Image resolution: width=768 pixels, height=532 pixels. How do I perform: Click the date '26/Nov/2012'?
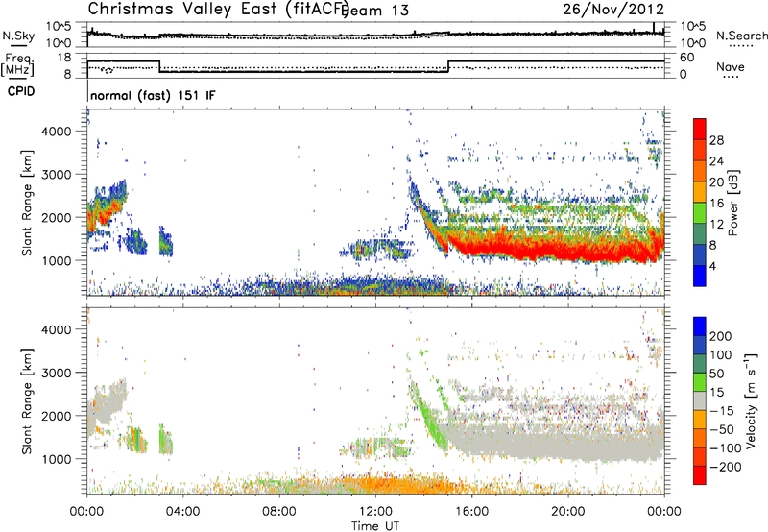pyautogui.click(x=613, y=9)
